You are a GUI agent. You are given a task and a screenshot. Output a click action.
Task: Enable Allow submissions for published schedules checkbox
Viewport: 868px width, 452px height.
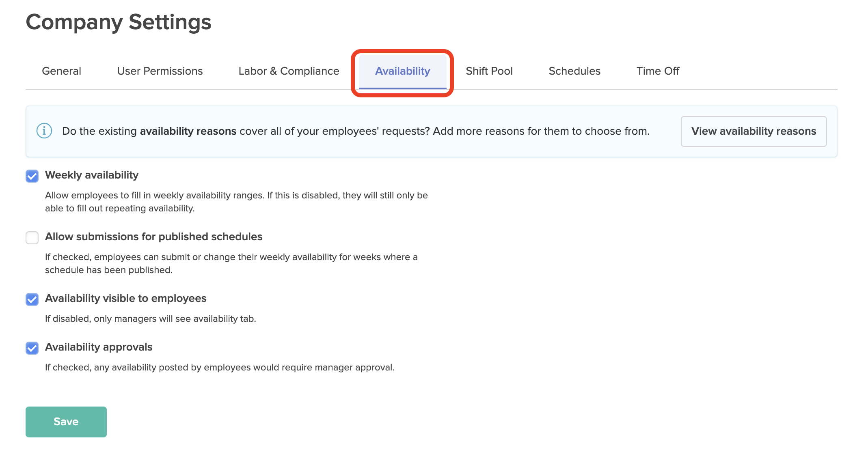click(x=32, y=237)
